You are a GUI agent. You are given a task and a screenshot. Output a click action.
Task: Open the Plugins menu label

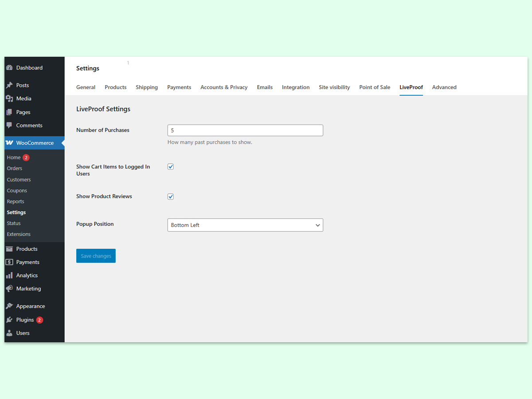tap(25, 320)
